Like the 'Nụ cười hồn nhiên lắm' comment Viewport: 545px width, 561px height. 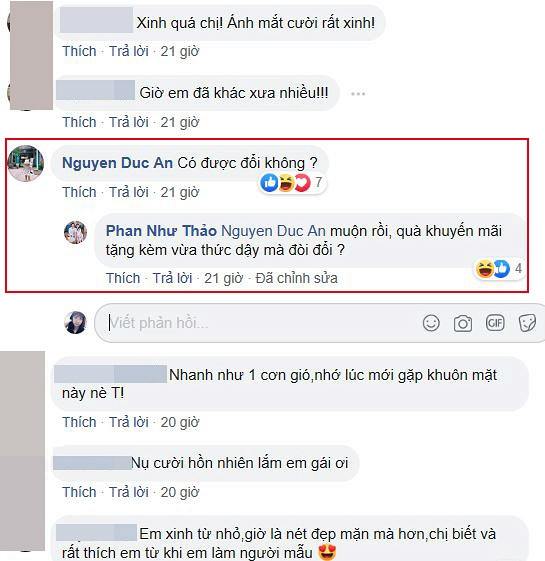(x=79, y=492)
